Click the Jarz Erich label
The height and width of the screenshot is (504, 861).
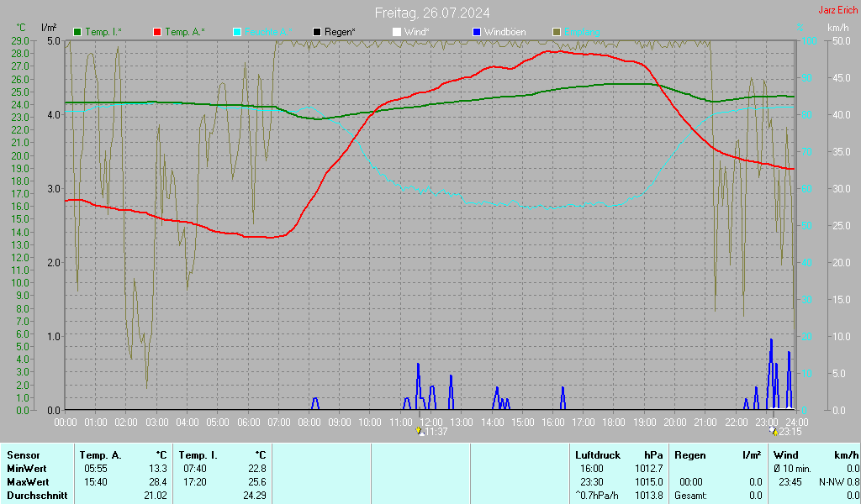coord(837,11)
